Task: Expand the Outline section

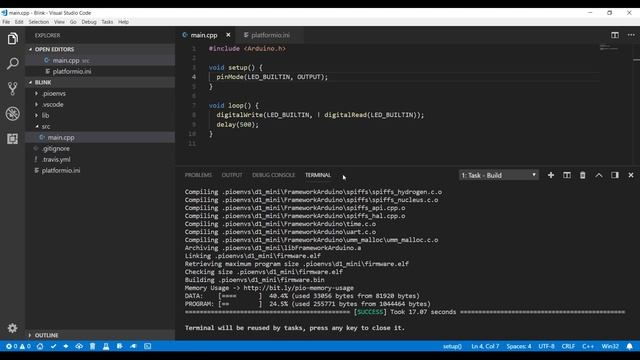Action: [100, 335]
